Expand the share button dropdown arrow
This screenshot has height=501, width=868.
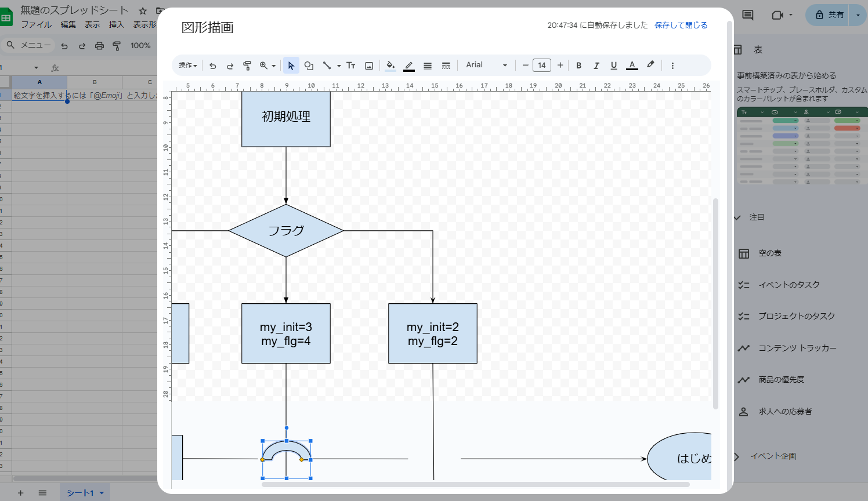(x=858, y=15)
